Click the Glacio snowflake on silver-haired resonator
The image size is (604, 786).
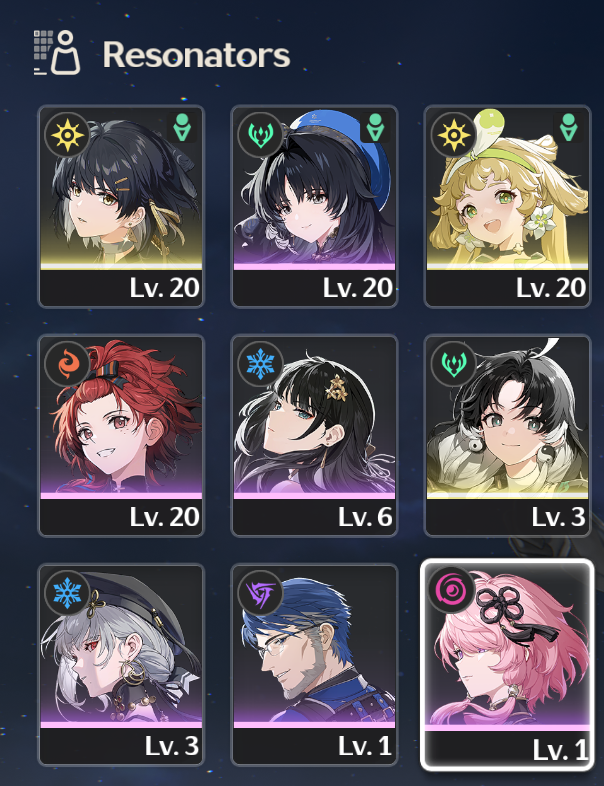(67, 593)
